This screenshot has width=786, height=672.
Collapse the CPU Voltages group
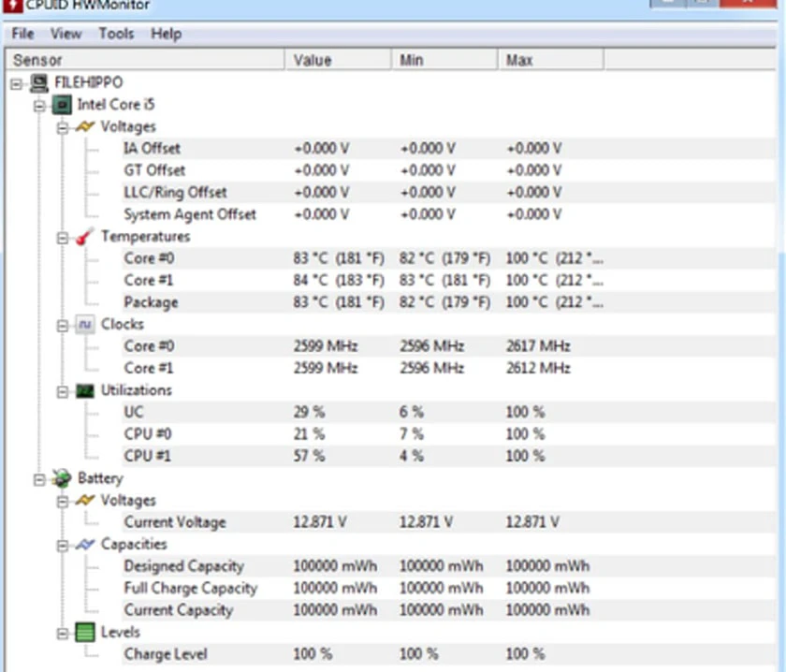62,128
